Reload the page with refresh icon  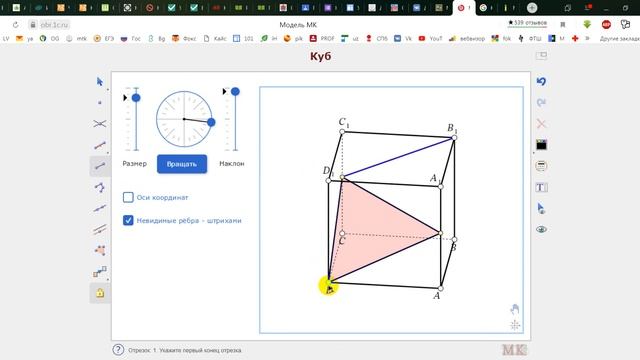16,25
